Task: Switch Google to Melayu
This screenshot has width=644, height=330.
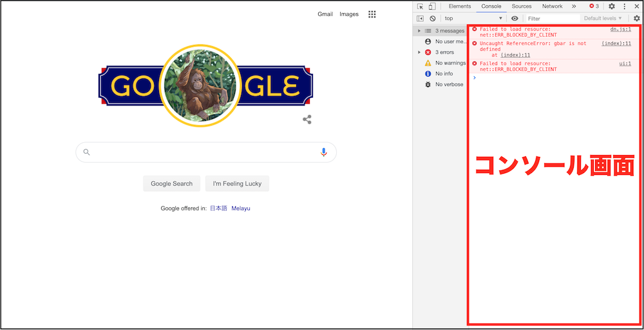Action: 241,208
